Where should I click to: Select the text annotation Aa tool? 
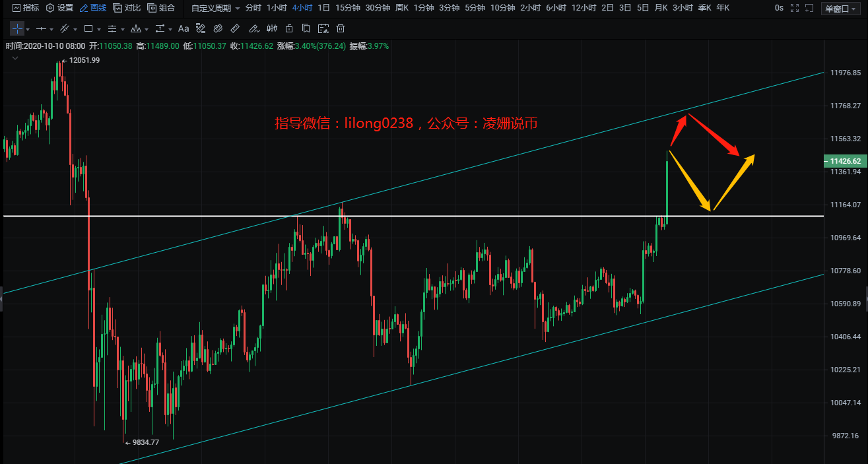point(184,29)
